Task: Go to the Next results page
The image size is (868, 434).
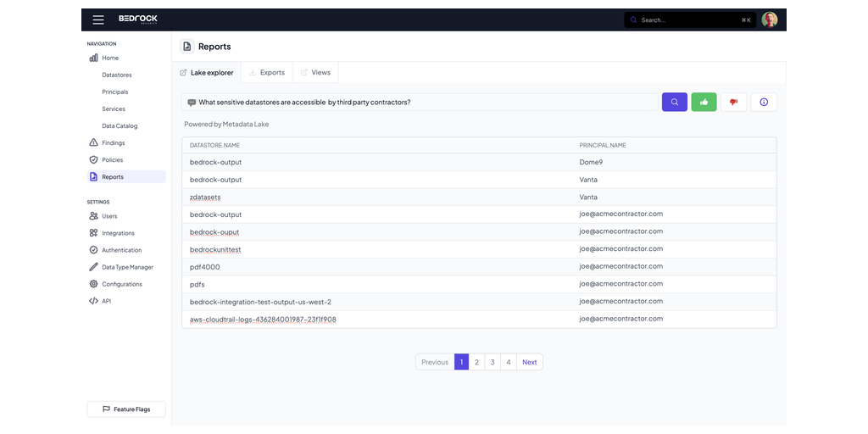Action: pyautogui.click(x=530, y=362)
